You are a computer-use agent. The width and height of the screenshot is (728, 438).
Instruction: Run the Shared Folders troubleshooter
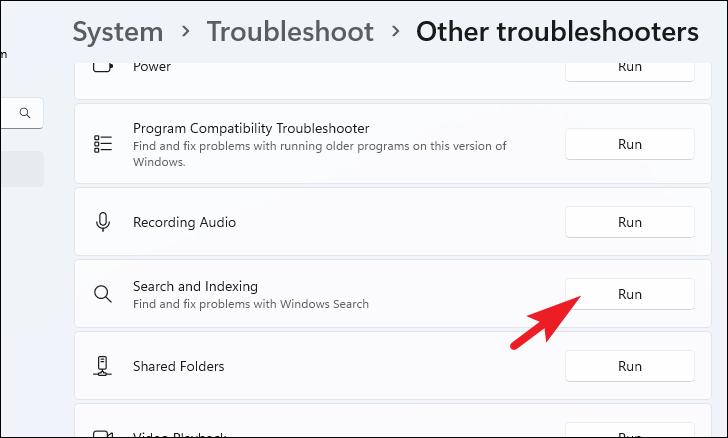click(x=630, y=366)
